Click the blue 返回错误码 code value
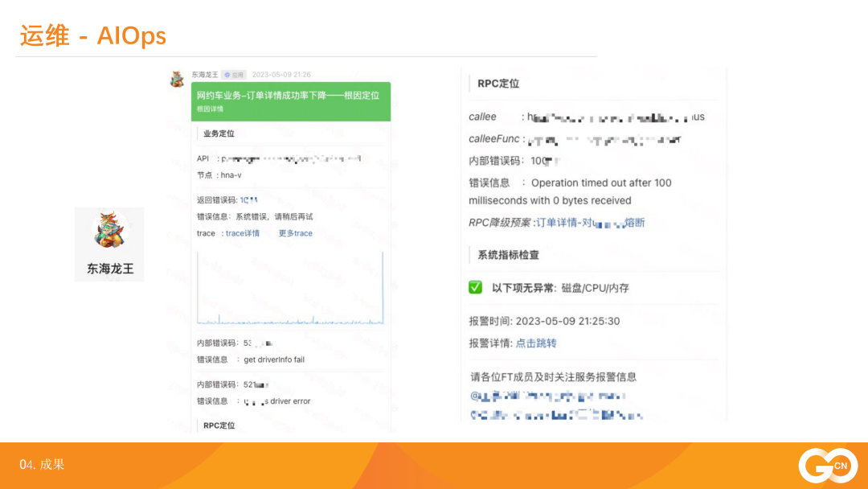Viewport: 868px width, 489px height. tap(248, 199)
